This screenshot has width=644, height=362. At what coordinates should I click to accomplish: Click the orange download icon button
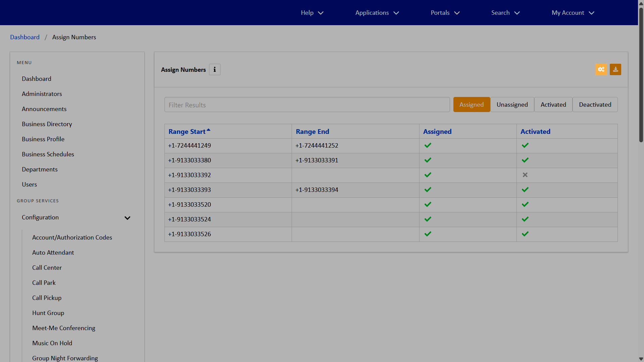[x=615, y=69]
